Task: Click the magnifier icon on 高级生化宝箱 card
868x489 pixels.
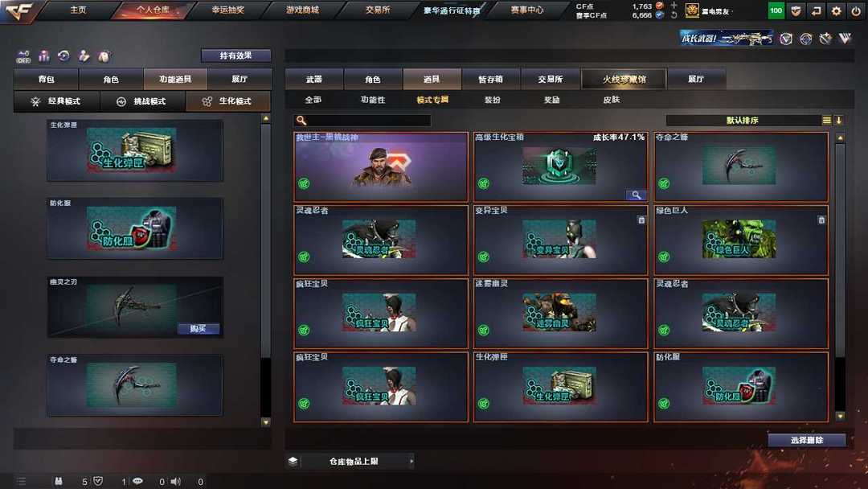Action: [x=636, y=195]
